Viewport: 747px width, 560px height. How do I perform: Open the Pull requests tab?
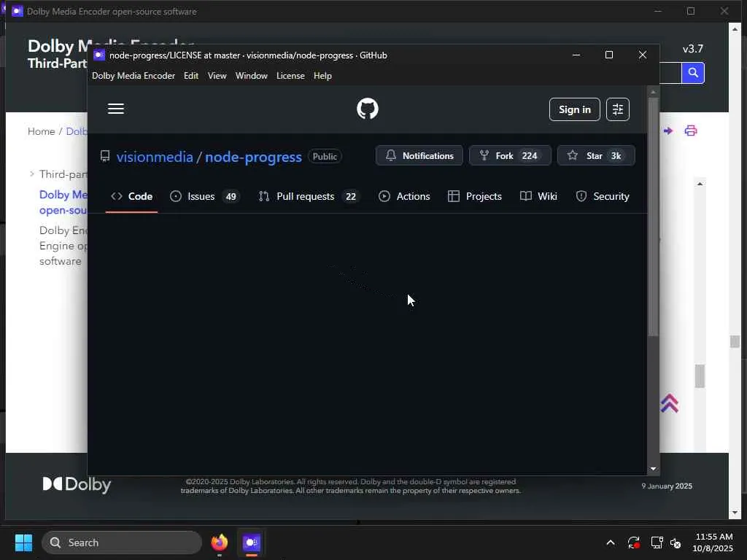click(309, 196)
